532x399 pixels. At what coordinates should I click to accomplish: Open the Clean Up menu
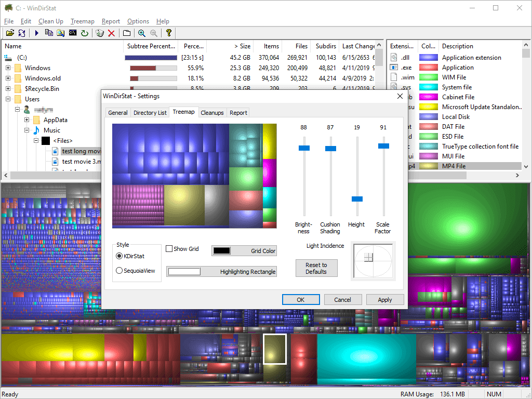[51, 21]
